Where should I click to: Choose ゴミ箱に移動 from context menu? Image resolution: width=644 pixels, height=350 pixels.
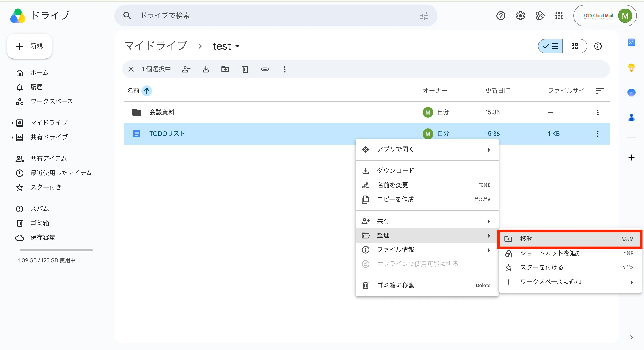427,286
